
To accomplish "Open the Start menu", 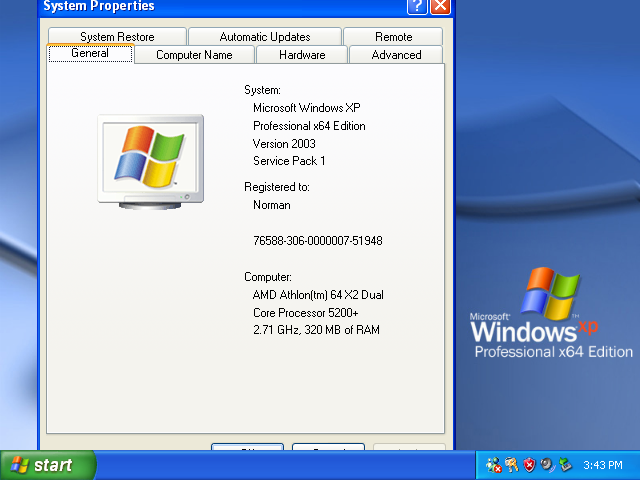I will (x=48, y=465).
